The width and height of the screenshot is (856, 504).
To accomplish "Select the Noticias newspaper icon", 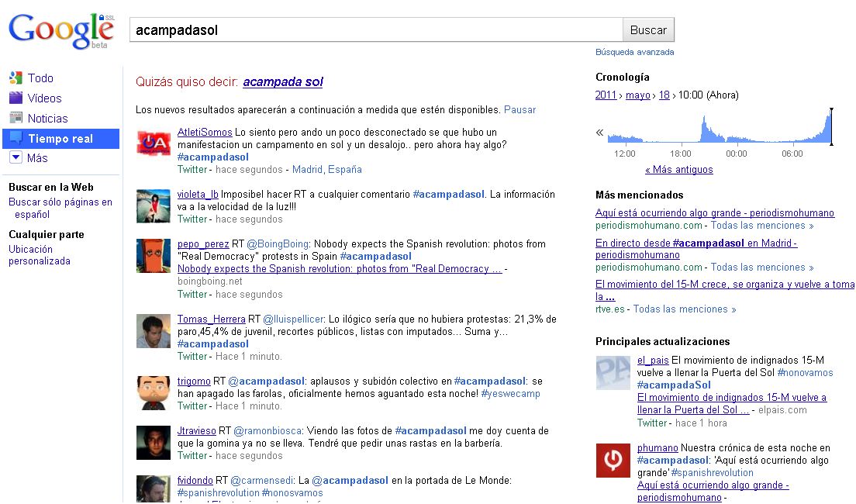I will (x=16, y=118).
